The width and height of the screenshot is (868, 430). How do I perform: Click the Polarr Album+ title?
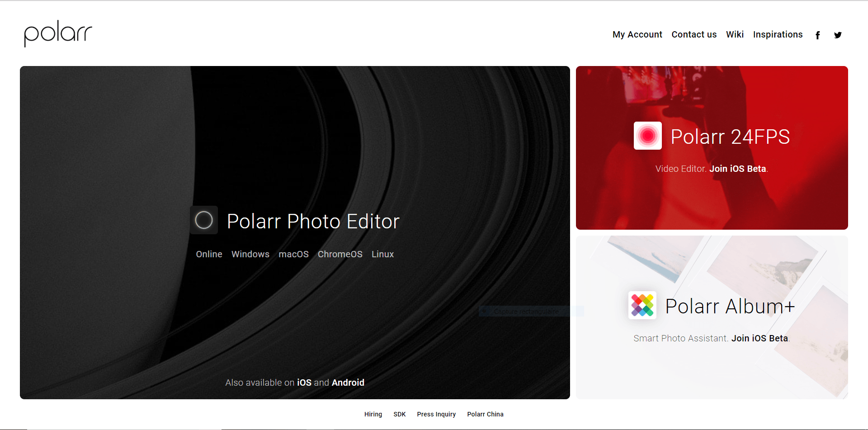pos(730,307)
